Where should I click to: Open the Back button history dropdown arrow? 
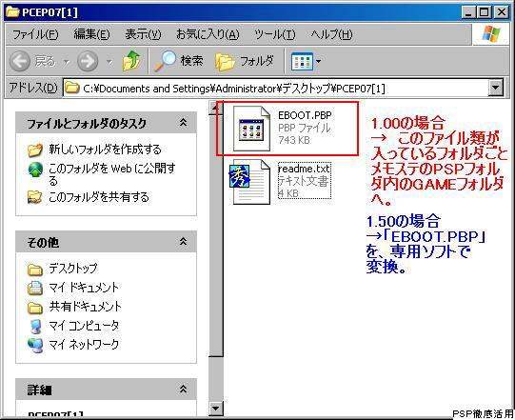[x=67, y=62]
